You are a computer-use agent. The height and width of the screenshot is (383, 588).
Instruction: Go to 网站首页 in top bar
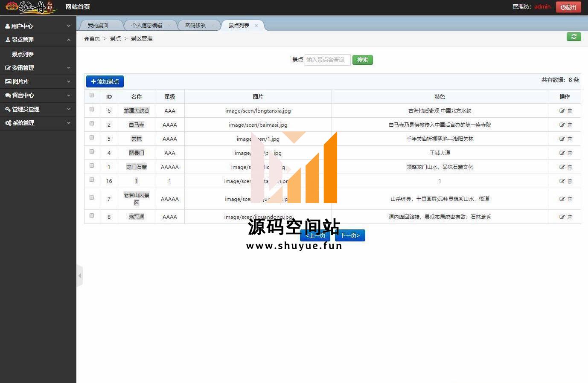[x=78, y=7]
